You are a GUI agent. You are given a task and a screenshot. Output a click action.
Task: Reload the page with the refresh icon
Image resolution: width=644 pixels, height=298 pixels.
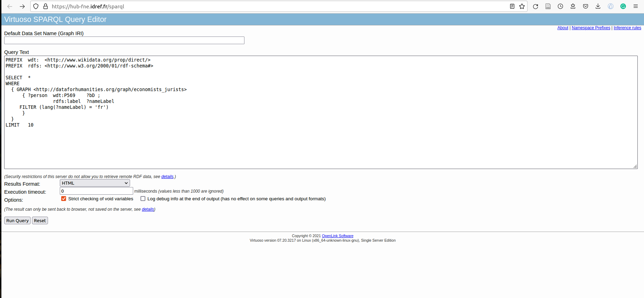point(536,6)
